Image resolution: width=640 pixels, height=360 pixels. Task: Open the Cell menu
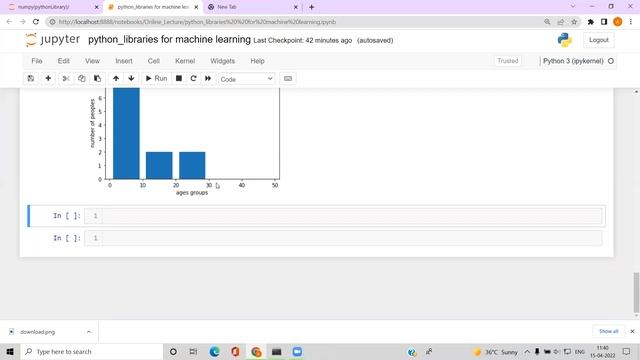coord(153,61)
